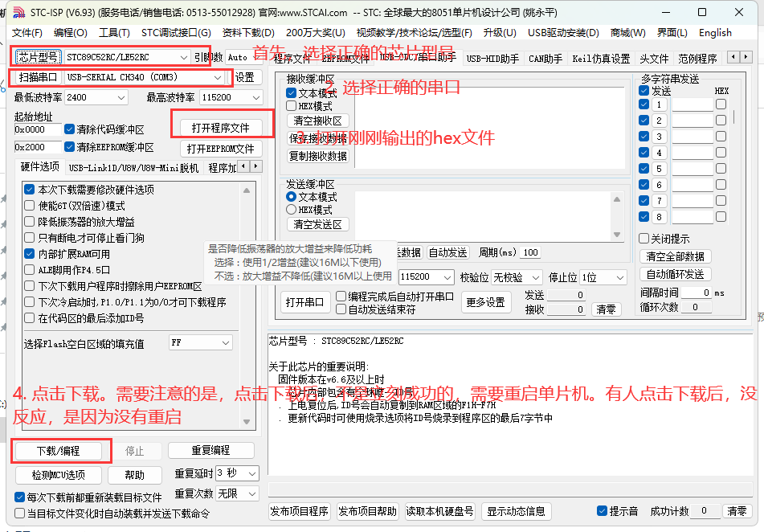The height and width of the screenshot is (532, 764).
Task: Toggle 自动发送结束符 checkbox
Action: coord(341,309)
